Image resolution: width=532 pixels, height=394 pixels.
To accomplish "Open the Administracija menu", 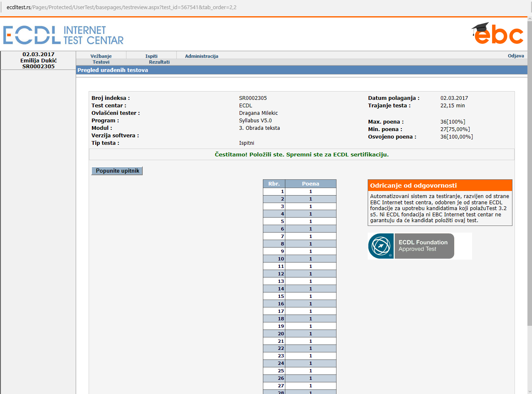I will tap(201, 56).
